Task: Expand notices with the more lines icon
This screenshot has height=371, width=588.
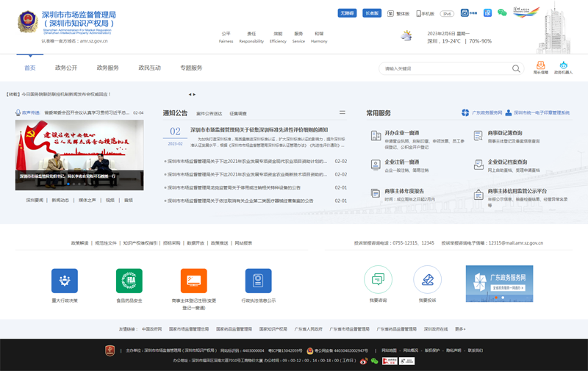Action: pos(343,112)
